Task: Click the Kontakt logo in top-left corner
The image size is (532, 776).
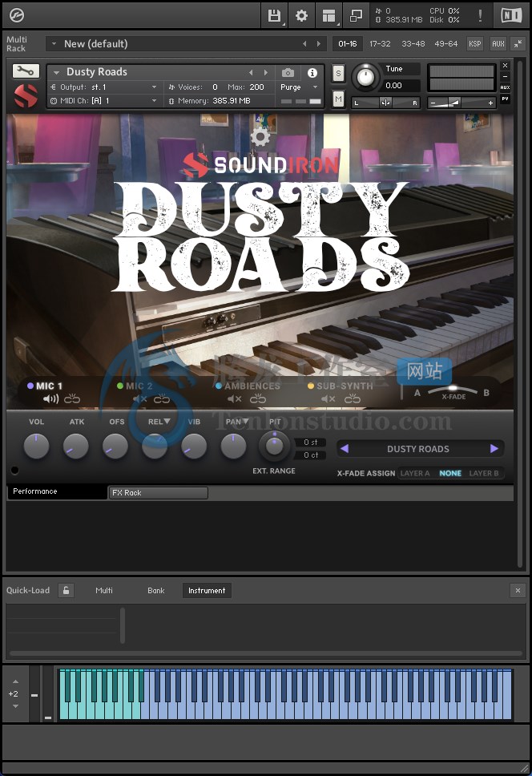Action: 17,15
